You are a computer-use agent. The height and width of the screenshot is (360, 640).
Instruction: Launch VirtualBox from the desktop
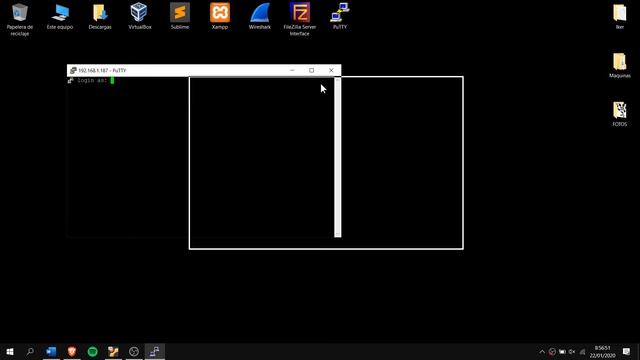140,16
